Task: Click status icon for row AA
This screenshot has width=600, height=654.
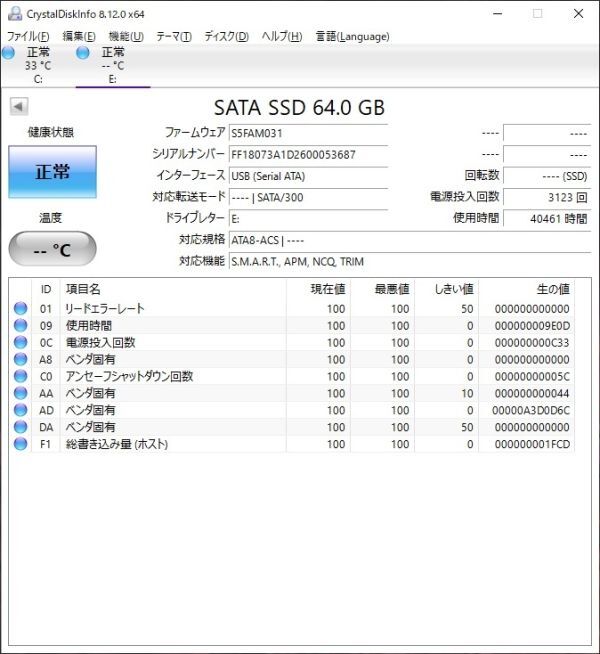Action: point(20,393)
